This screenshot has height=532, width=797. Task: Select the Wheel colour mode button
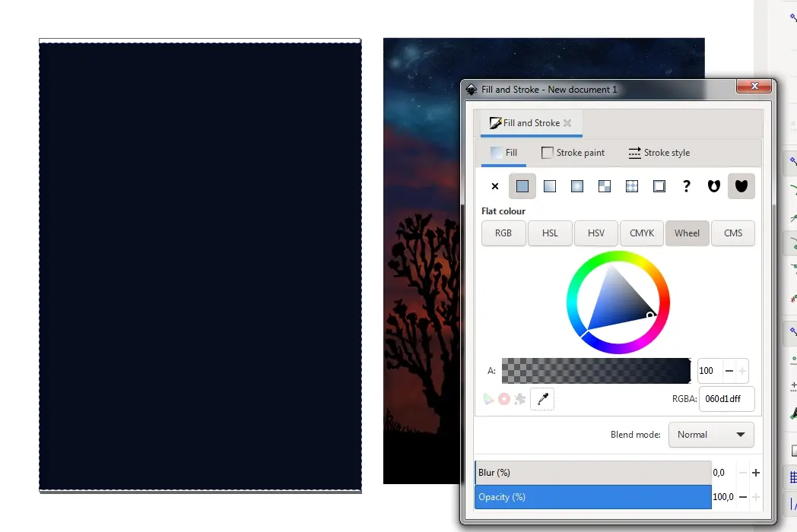tap(687, 233)
